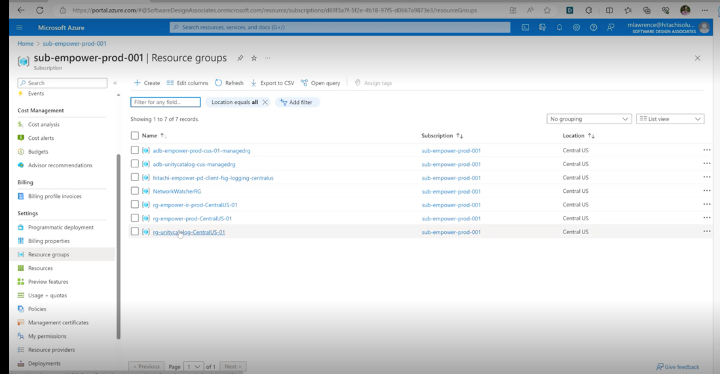Open NetworkWatcherRG resource group
Screen dimensions: 720x374
coord(177,192)
